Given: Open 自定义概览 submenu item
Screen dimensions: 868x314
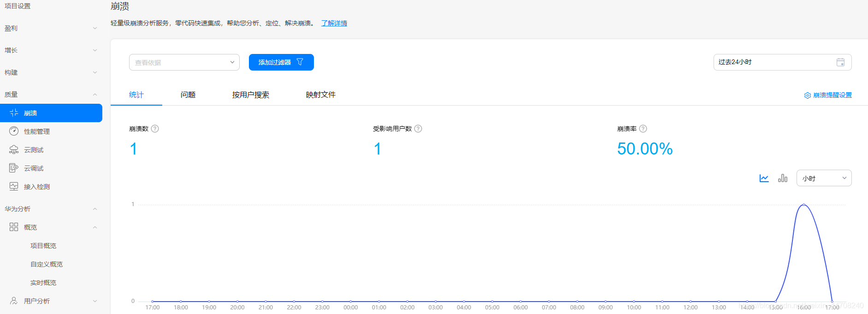Looking at the screenshot, I should [x=47, y=264].
